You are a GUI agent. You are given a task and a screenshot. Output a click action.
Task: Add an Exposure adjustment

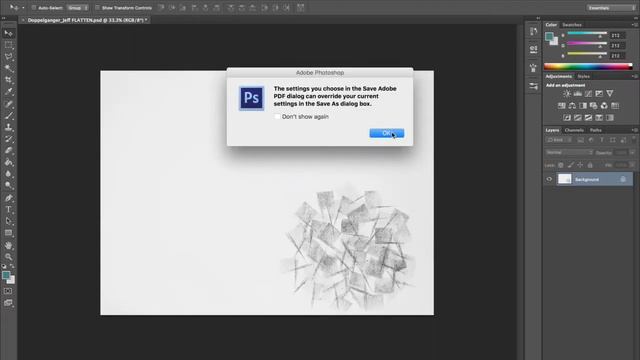click(x=599, y=93)
